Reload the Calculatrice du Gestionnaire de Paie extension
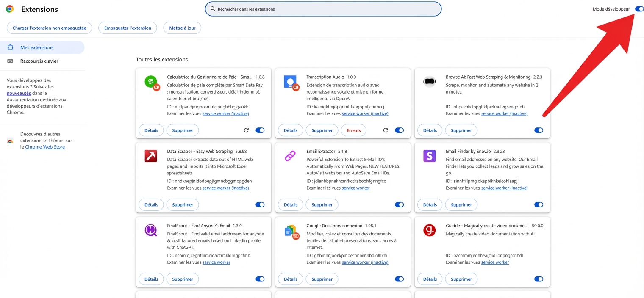The height and width of the screenshot is (298, 644). coord(246,130)
